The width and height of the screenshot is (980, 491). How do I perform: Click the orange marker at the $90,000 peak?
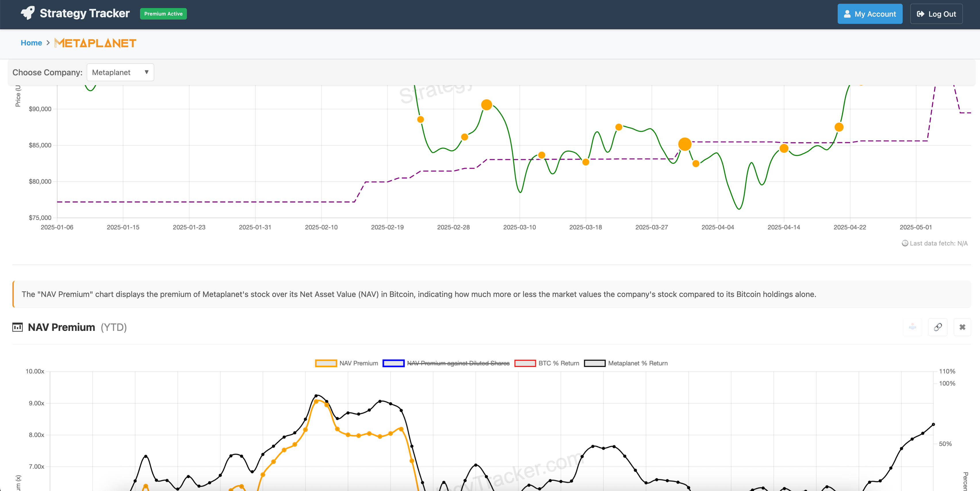487,105
